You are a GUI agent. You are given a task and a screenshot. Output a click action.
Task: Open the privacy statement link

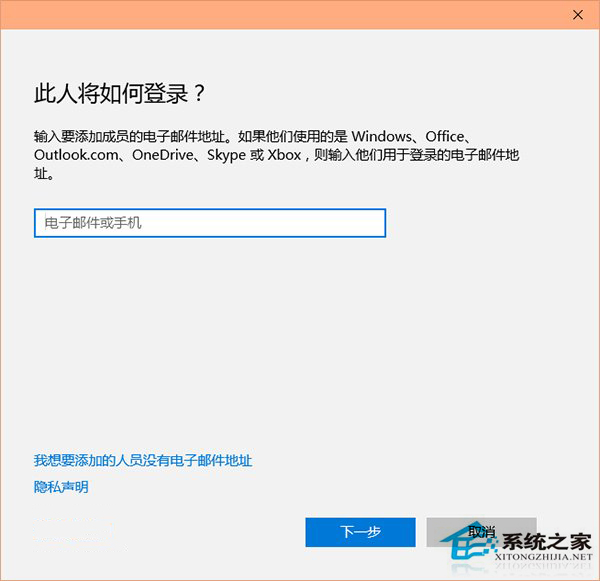coord(61,487)
